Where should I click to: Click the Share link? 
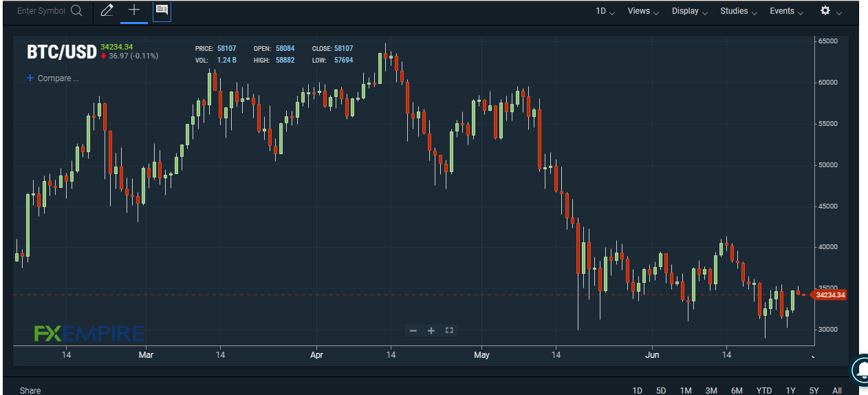tap(30, 390)
